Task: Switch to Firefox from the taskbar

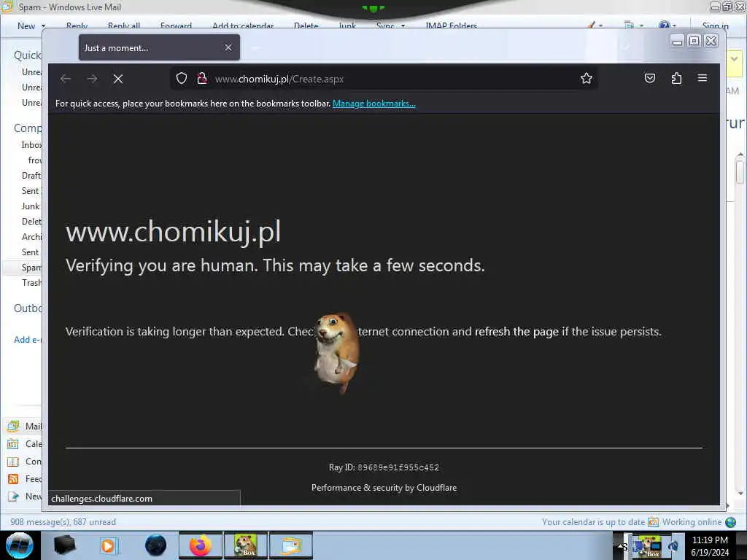Action: coord(201,545)
